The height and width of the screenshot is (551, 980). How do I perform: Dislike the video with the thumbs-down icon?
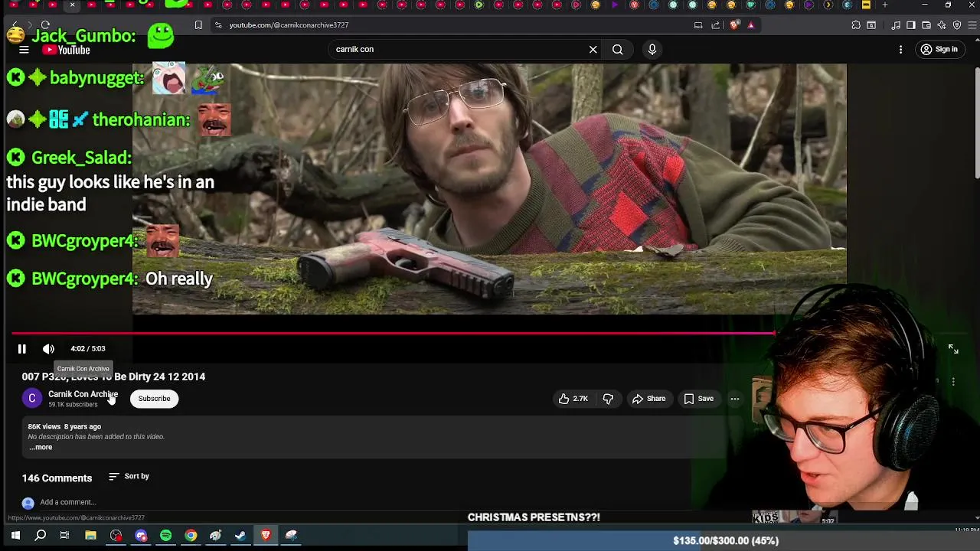[x=608, y=399]
